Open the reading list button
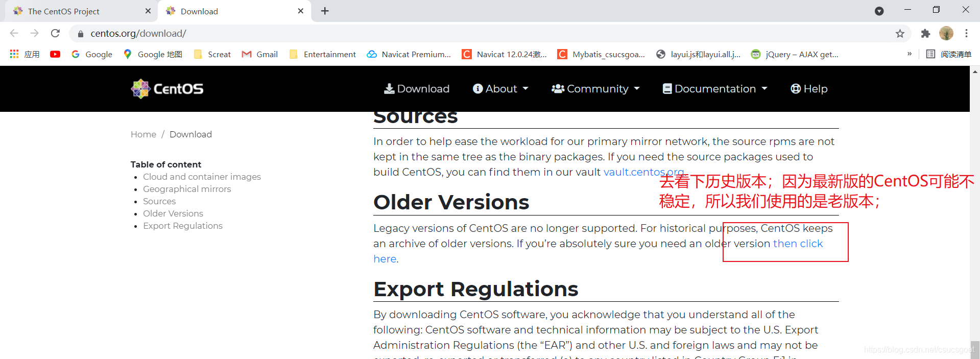Viewport: 980px width, 359px height. 949,54
